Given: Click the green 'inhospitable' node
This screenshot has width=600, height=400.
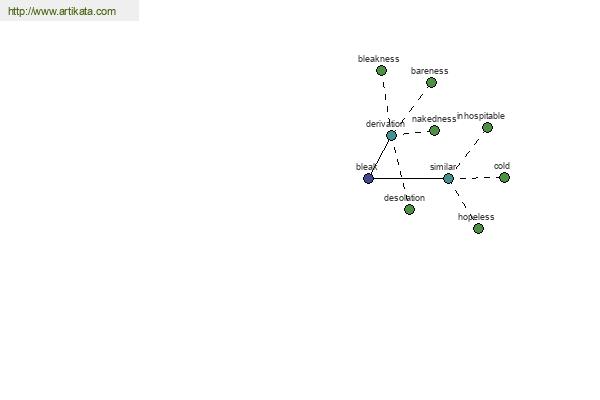Looking at the screenshot, I should [487, 128].
